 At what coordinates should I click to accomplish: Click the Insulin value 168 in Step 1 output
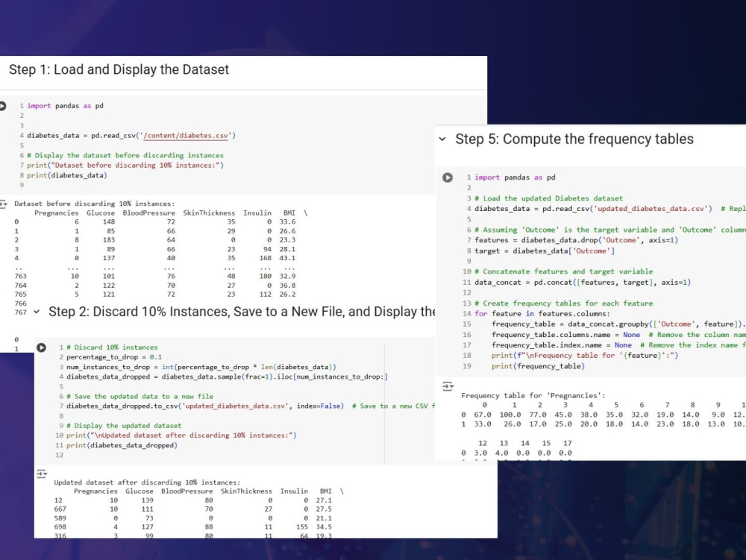pos(266,258)
